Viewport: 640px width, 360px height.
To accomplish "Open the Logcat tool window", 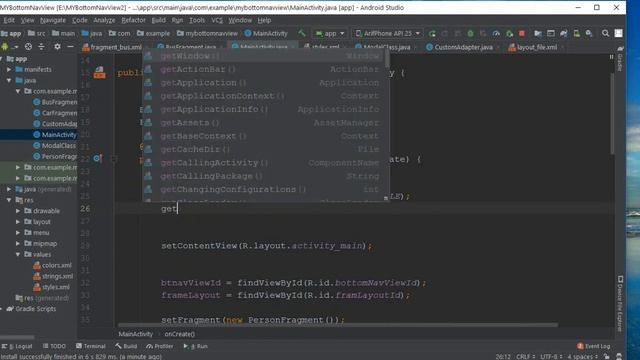I will click(x=18, y=346).
